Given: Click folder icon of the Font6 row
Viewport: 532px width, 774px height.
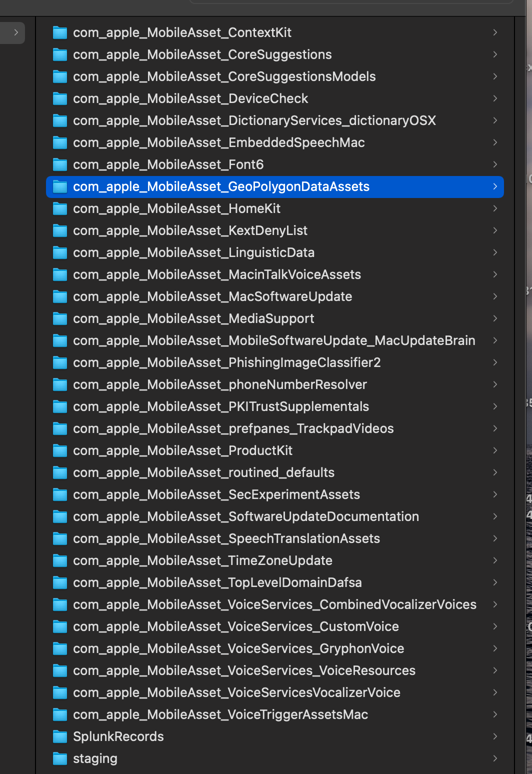Looking at the screenshot, I should click(60, 164).
